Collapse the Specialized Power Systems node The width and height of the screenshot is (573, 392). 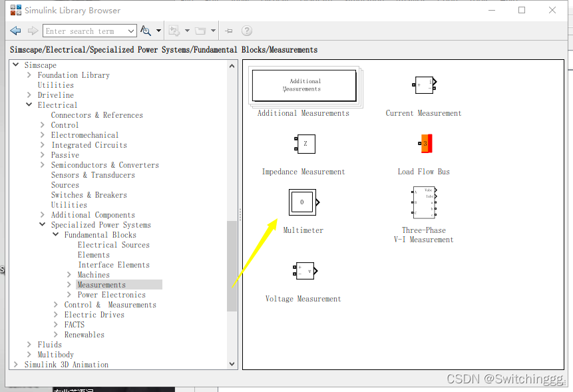pos(43,224)
